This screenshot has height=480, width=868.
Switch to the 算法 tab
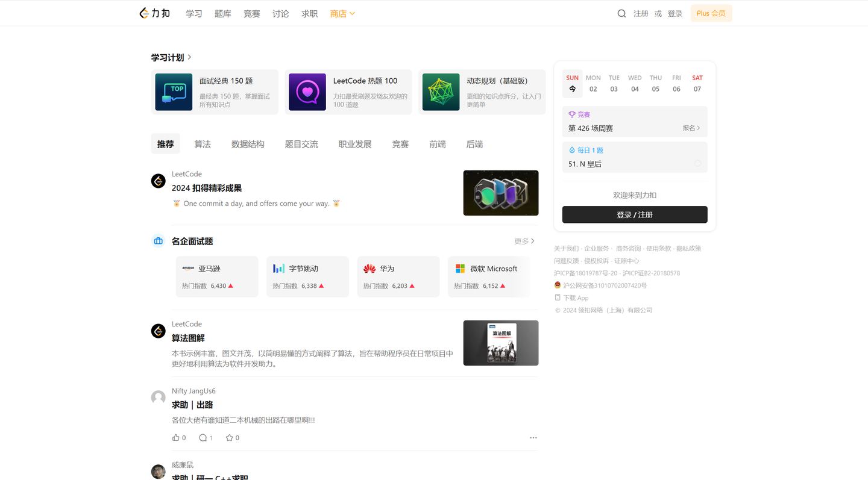(x=203, y=144)
